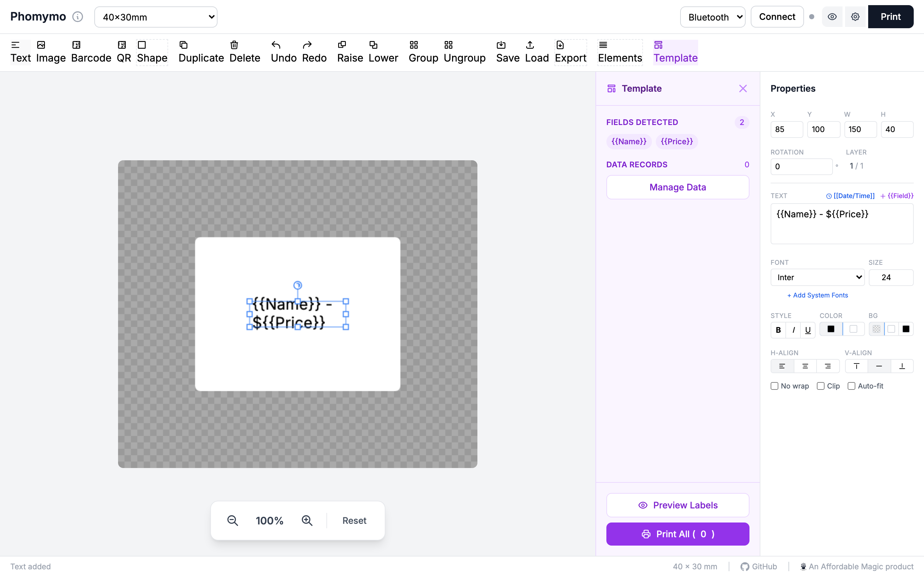Screen dimensions: 924x577
Task: Check the Clip option
Action: (820, 386)
